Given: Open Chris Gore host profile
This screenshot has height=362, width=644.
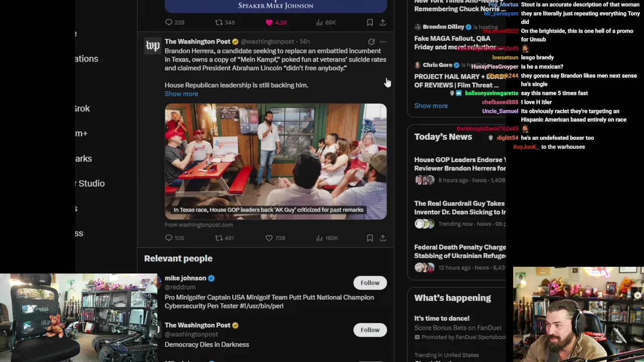Looking at the screenshot, I should 437,65.
